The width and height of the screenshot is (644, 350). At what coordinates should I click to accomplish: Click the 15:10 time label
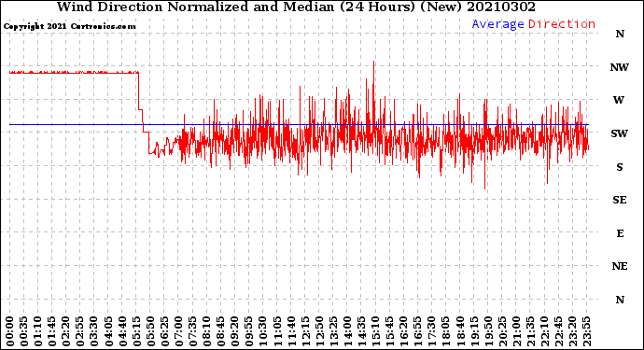[x=375, y=331]
